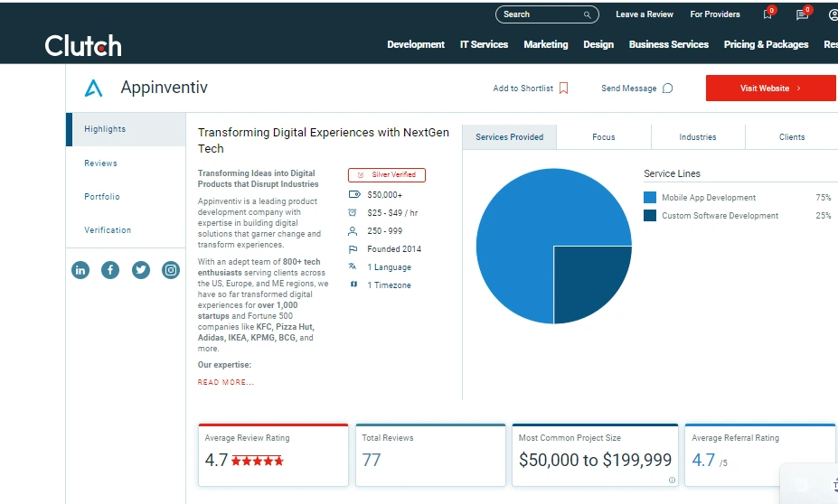Click the Total Reviews count 77

pyautogui.click(x=372, y=460)
